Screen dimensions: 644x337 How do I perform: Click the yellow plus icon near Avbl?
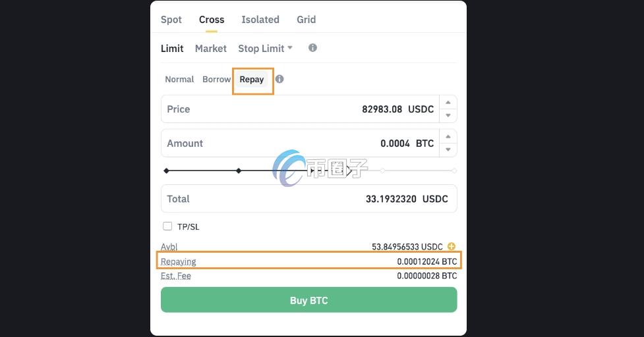point(452,246)
